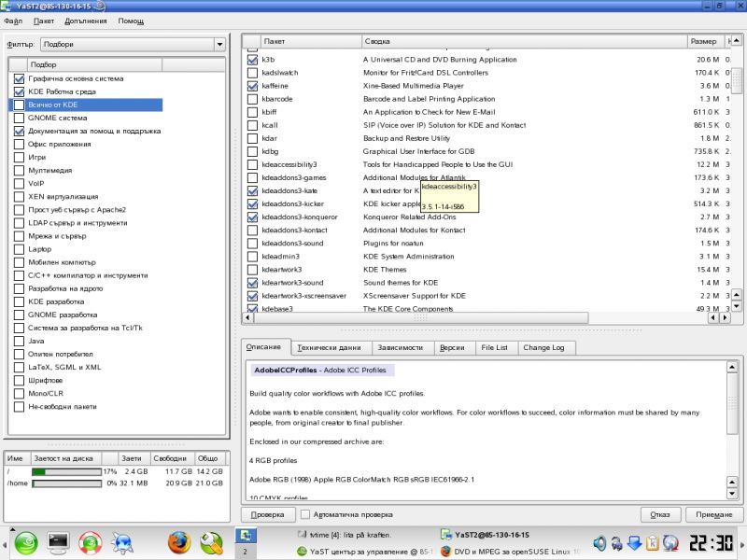Click the panel hide arrow at left edge
747x560 pixels.
pyautogui.click(x=4, y=544)
